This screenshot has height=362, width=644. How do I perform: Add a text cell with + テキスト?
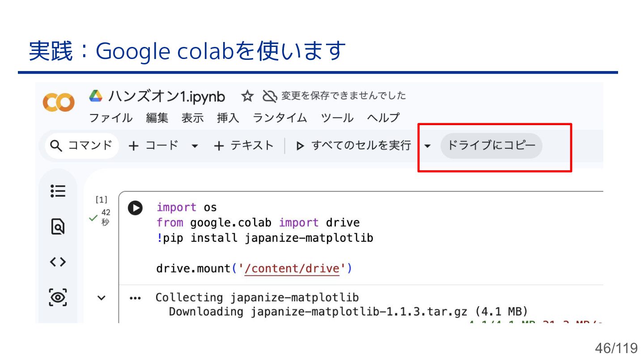pyautogui.click(x=244, y=146)
